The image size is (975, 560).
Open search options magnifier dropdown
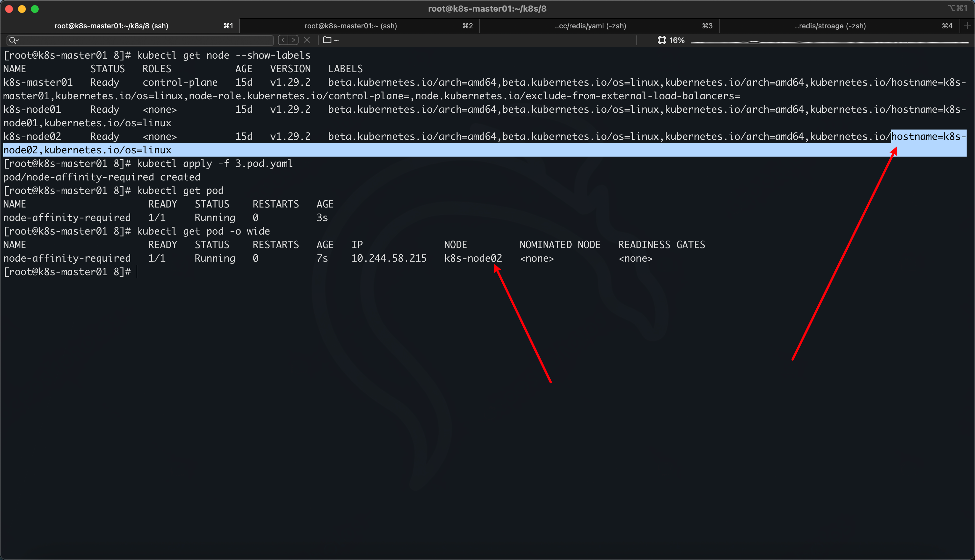click(14, 40)
